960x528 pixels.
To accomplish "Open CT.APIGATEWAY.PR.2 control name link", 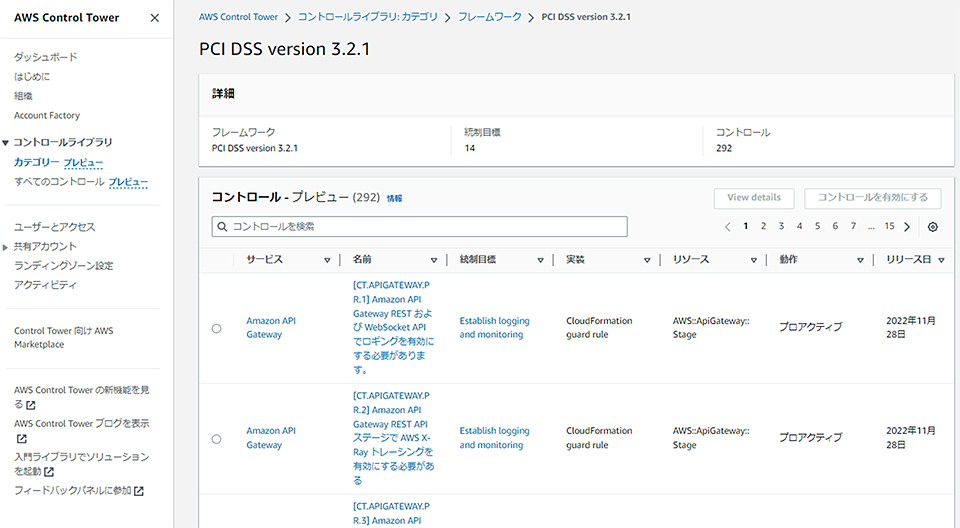I will click(x=392, y=438).
